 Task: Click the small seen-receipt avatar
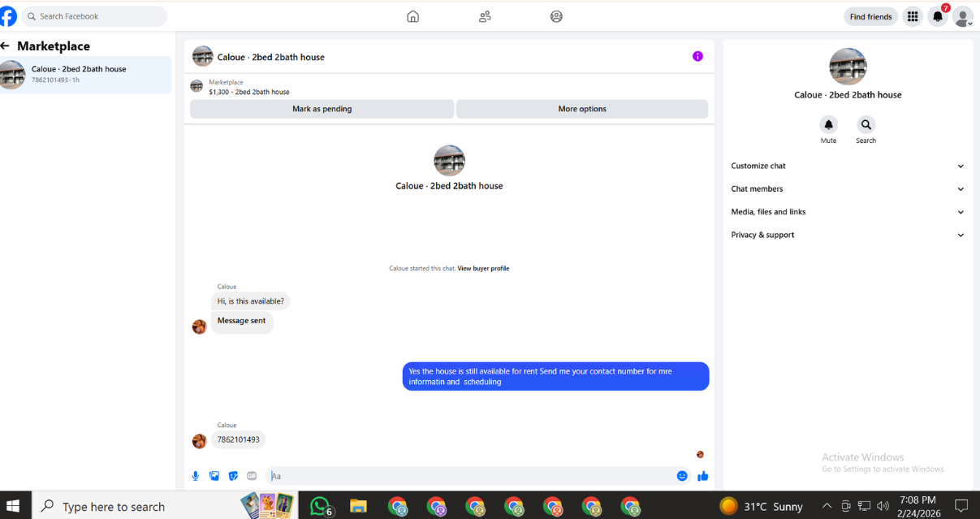coord(700,455)
